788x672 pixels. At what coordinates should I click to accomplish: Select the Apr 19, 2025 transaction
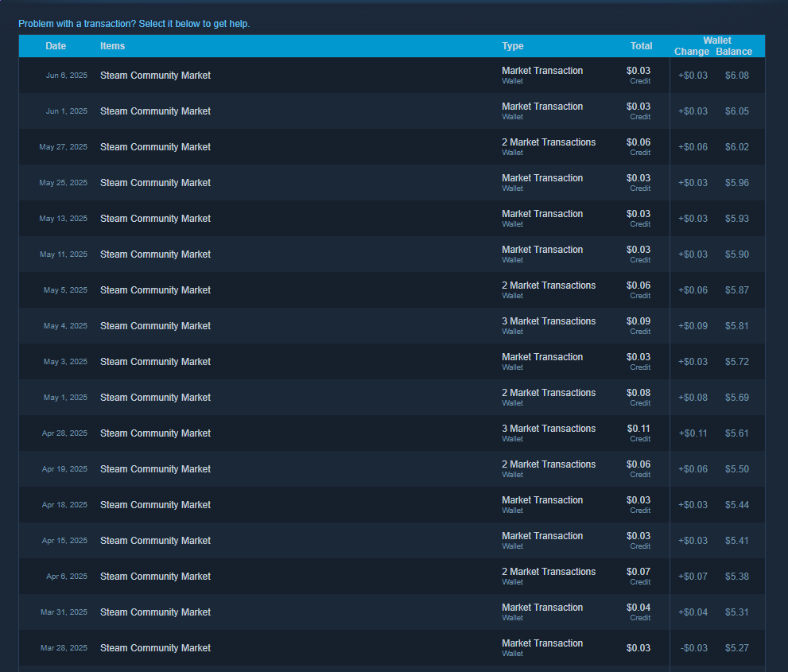pos(392,469)
